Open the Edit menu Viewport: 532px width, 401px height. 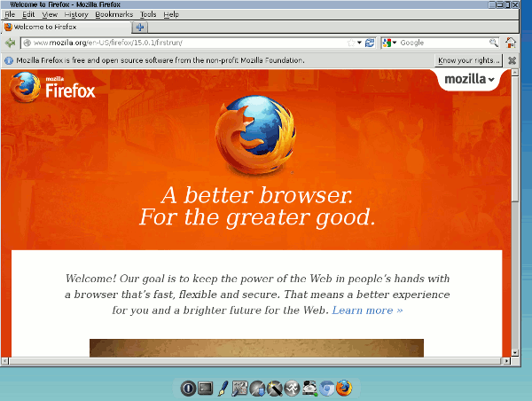(x=28, y=14)
